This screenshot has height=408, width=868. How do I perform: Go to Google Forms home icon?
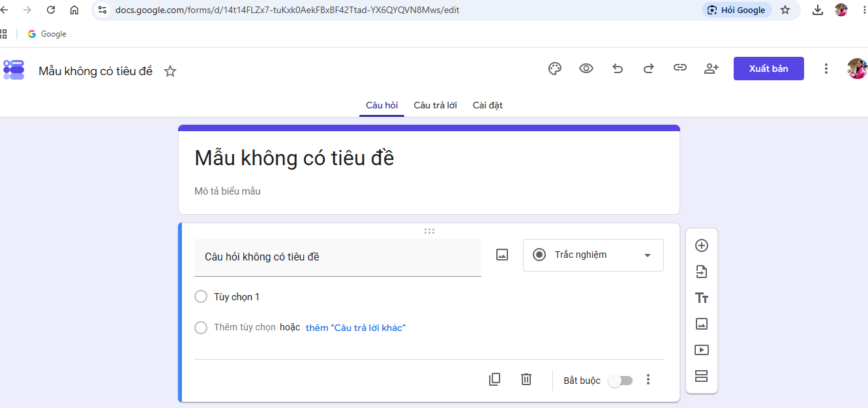point(14,70)
